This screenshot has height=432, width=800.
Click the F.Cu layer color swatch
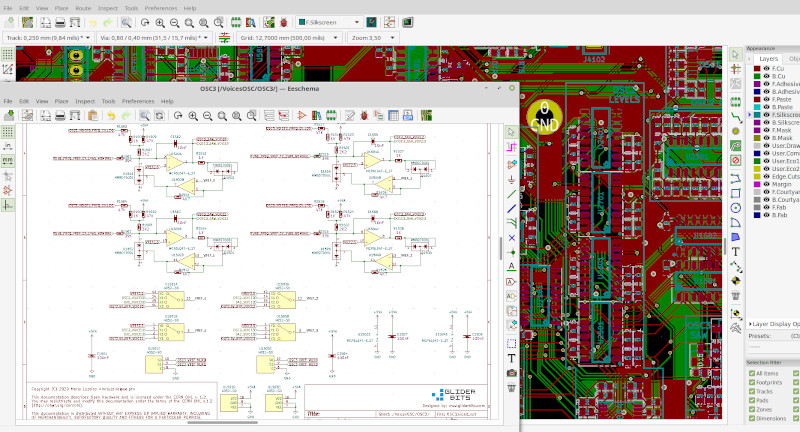point(755,69)
